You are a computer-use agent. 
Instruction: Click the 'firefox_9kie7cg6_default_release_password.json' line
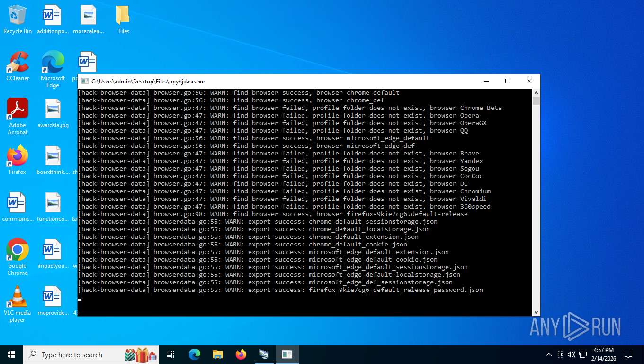(x=280, y=290)
